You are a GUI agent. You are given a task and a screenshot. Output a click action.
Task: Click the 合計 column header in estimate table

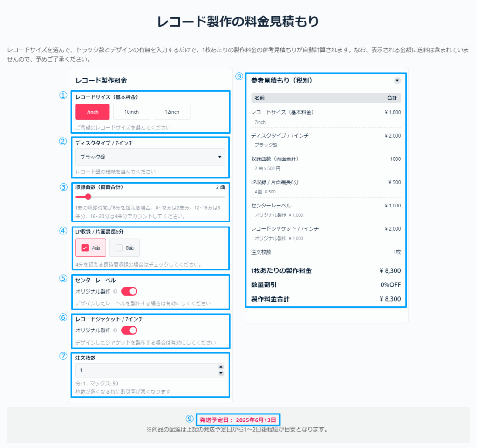click(392, 98)
